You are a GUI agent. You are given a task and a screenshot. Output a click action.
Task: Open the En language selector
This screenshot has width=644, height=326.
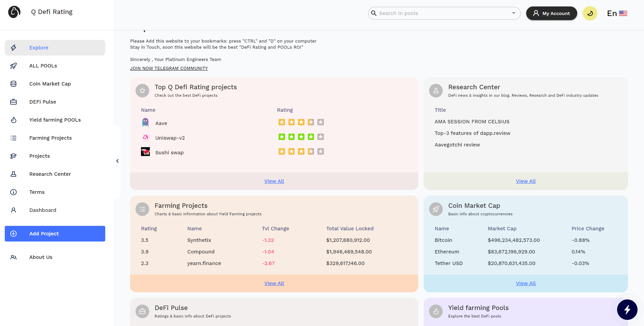(617, 13)
